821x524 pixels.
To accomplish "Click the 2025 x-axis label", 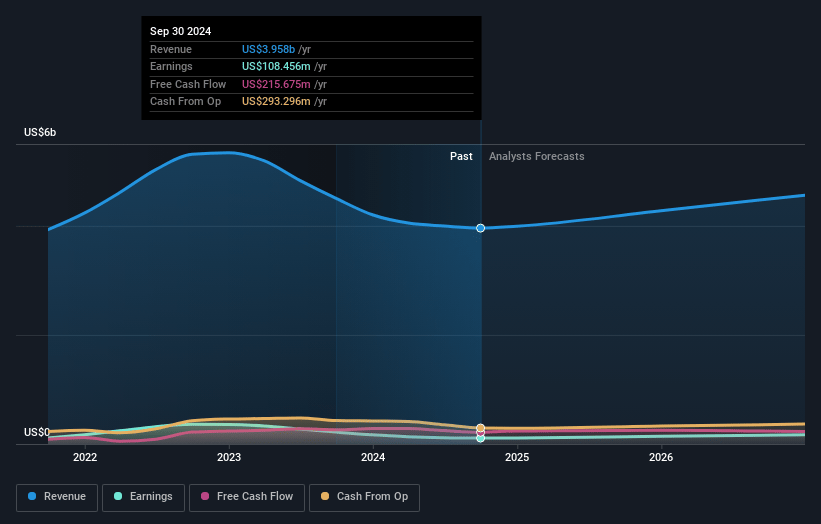I will (517, 458).
